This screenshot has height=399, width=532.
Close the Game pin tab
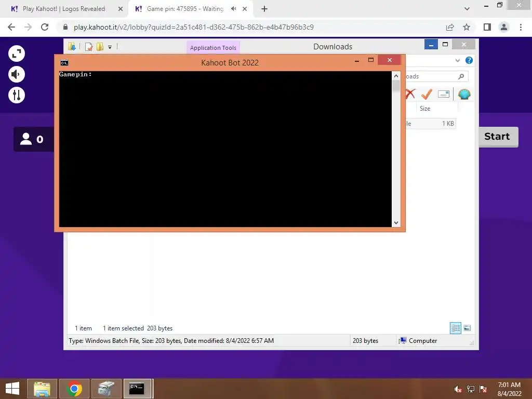point(245,9)
